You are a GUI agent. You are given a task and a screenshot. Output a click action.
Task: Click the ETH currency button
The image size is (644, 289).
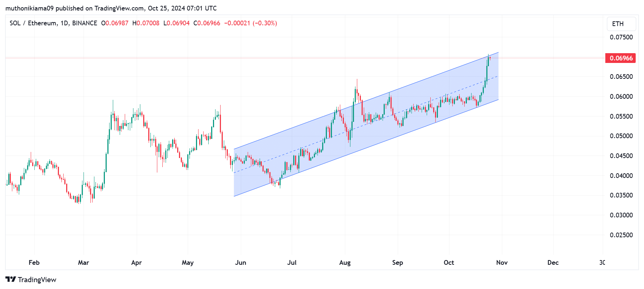pyautogui.click(x=621, y=24)
